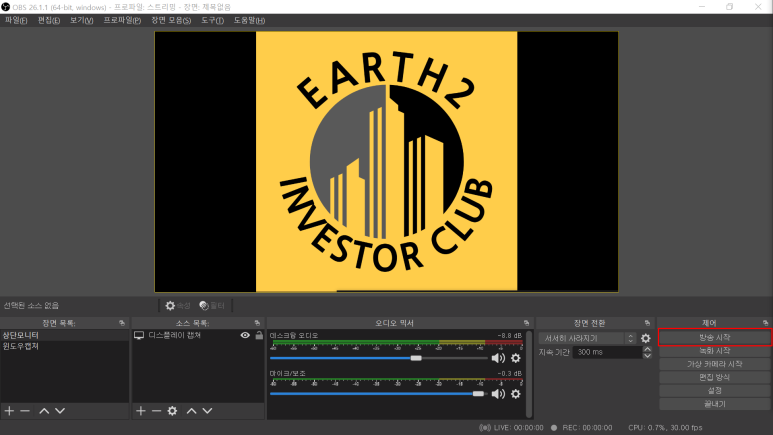The height and width of the screenshot is (435, 773).
Task: Open source properties gear in sources panel
Action: click(172, 410)
